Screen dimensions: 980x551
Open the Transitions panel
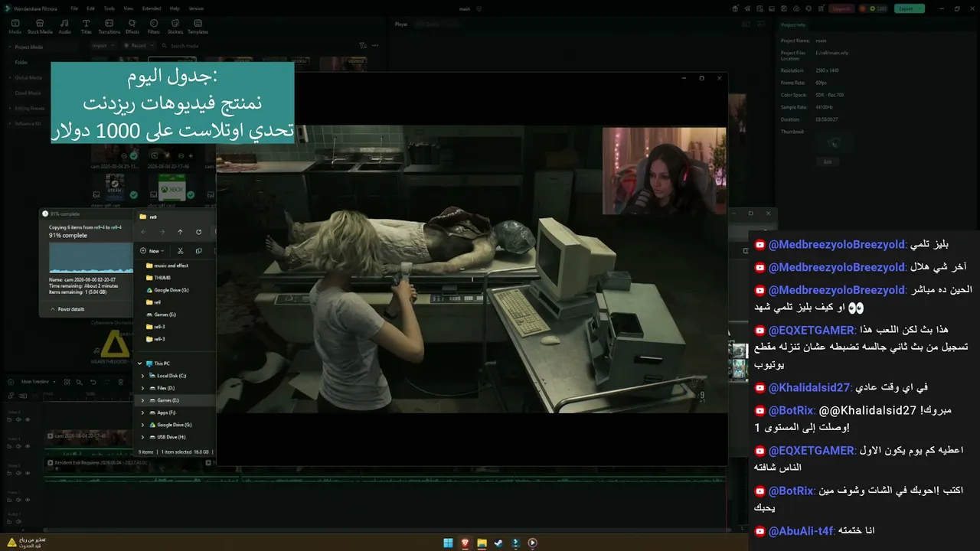pyautogui.click(x=109, y=27)
